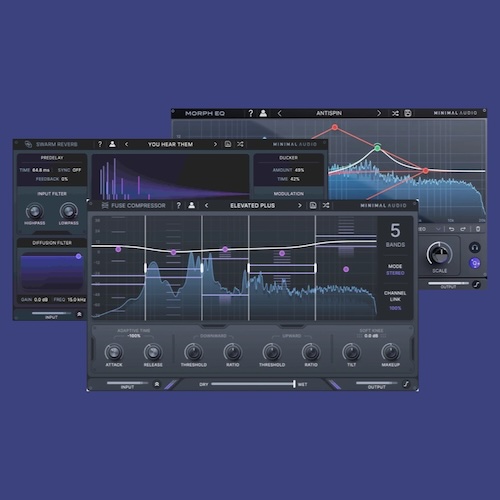Open help in Morph EQ
This screenshot has width=500, height=500.
[251, 113]
